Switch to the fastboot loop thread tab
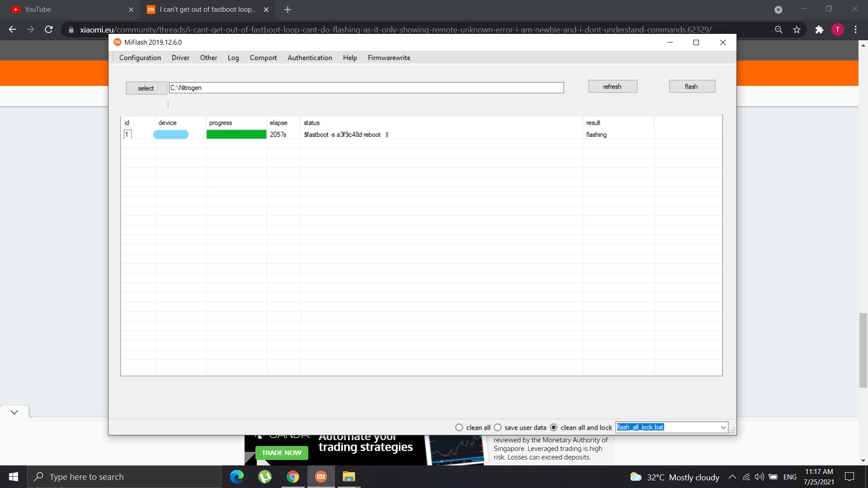868x488 pixels. pos(208,9)
